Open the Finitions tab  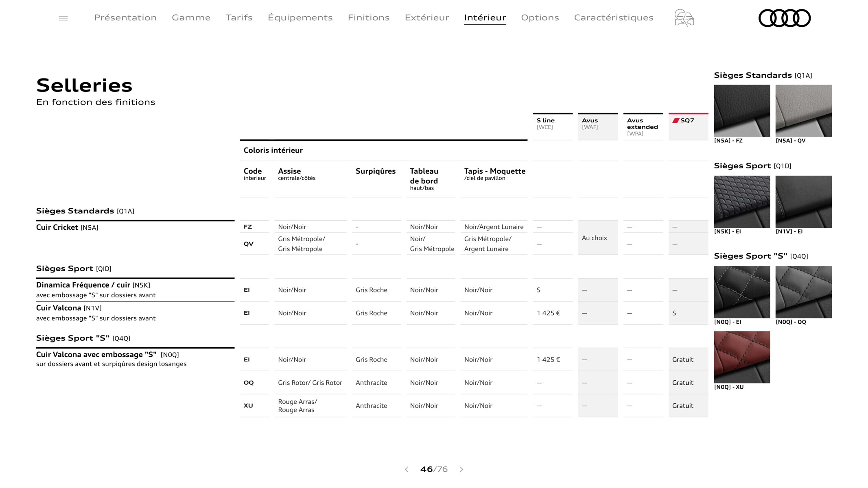pyautogui.click(x=369, y=17)
